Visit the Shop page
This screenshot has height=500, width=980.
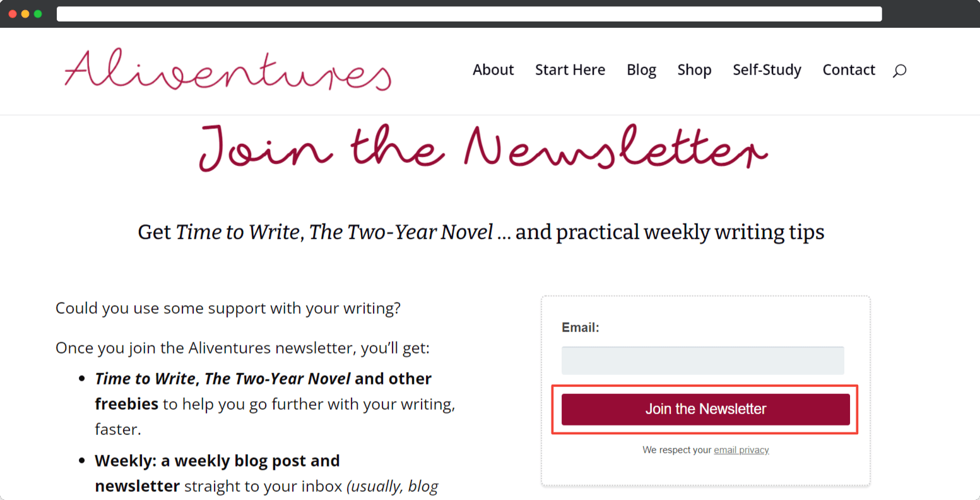[x=694, y=70]
